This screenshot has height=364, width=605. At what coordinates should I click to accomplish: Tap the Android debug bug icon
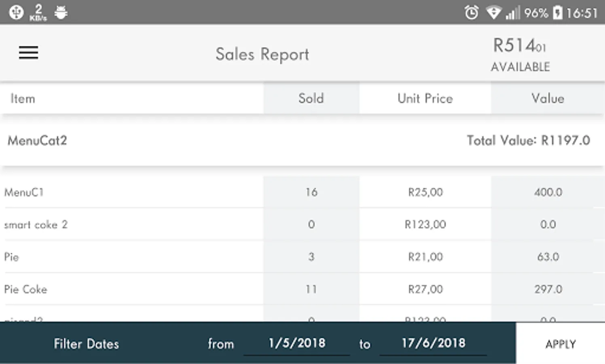point(61,13)
